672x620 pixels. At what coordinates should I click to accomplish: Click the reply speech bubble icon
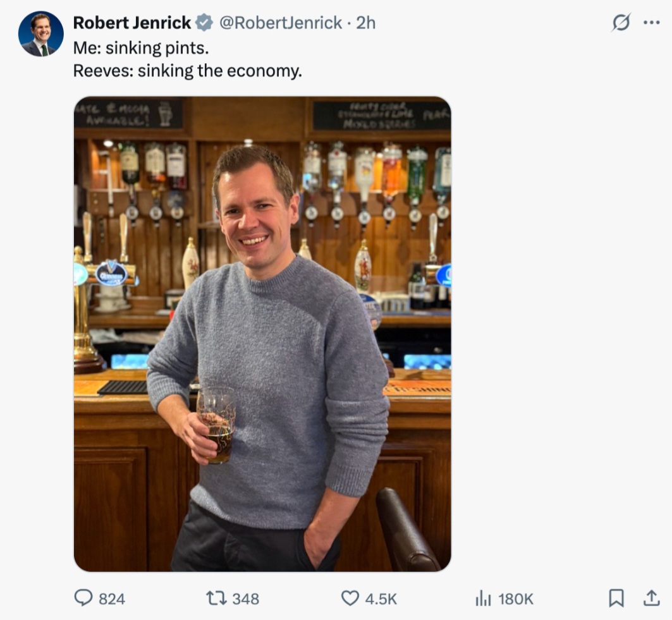click(83, 598)
